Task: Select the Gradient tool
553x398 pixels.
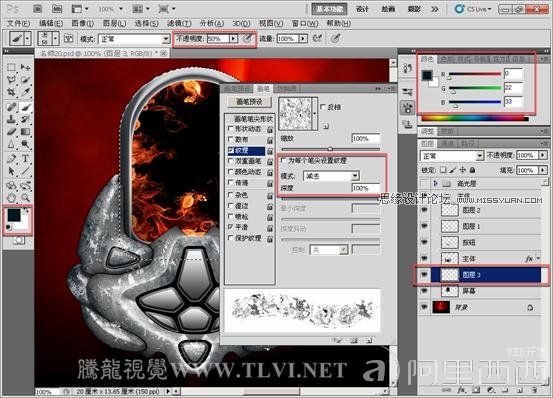Action: (25, 132)
